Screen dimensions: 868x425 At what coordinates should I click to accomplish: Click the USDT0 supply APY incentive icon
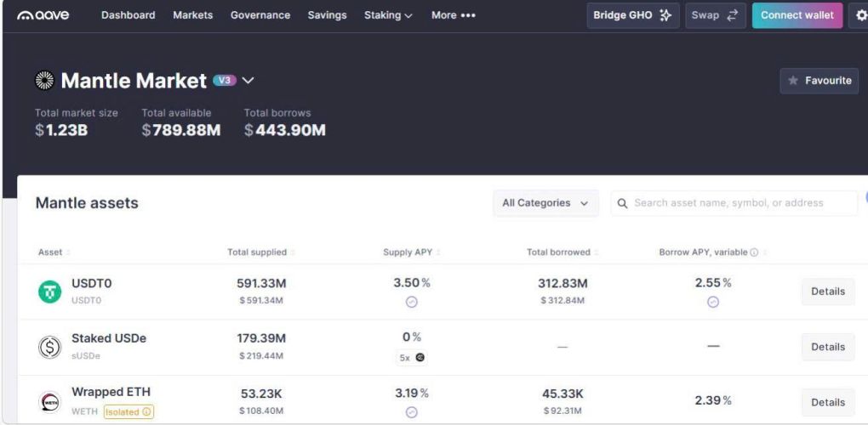[x=412, y=302]
